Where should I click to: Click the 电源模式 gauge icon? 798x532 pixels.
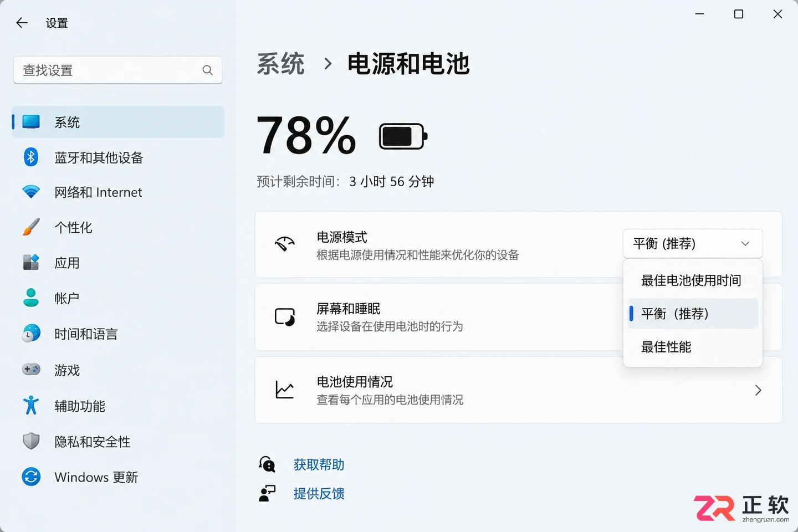285,244
